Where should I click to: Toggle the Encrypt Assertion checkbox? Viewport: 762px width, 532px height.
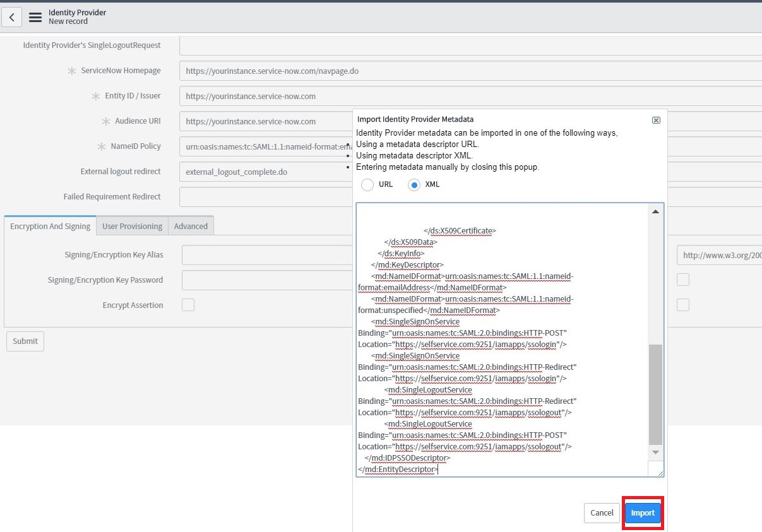[188, 305]
